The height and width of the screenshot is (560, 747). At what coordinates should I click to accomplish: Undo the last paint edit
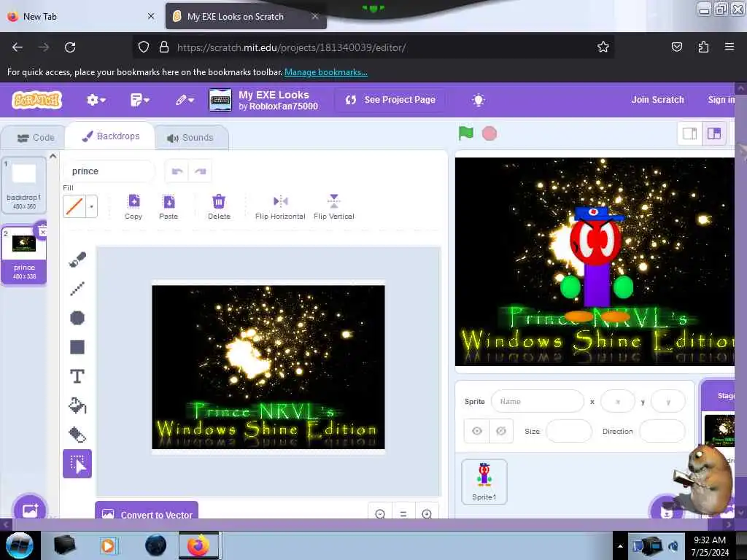[x=177, y=171]
